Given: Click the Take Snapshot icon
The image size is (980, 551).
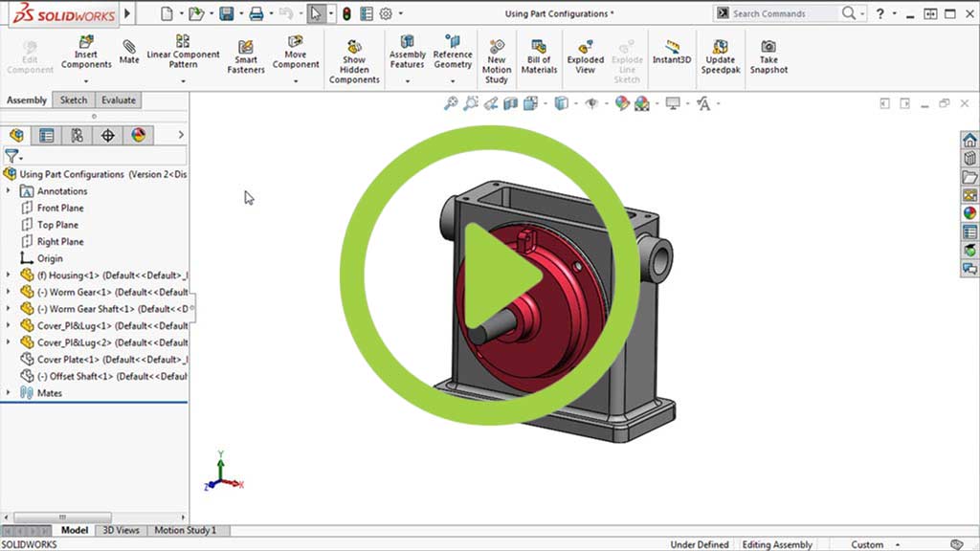Looking at the screenshot, I should coord(768,47).
